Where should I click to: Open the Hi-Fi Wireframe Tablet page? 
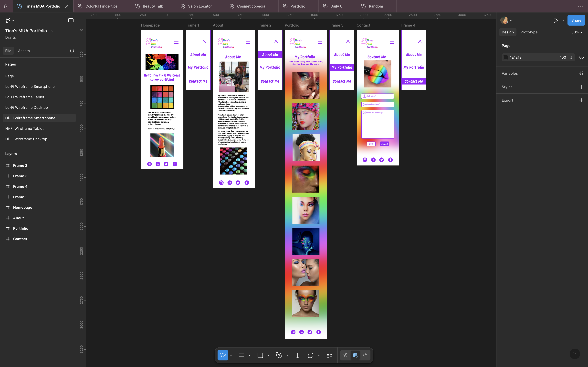tap(24, 128)
